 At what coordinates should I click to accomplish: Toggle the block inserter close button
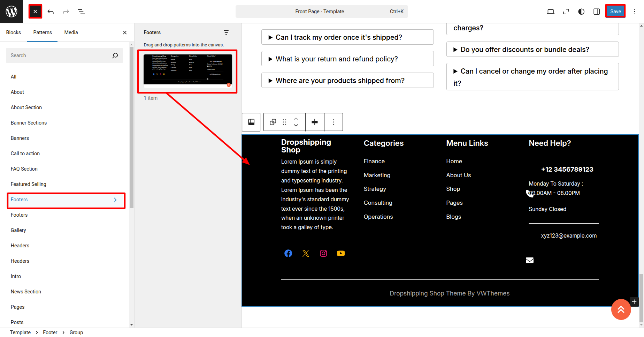tap(35, 12)
